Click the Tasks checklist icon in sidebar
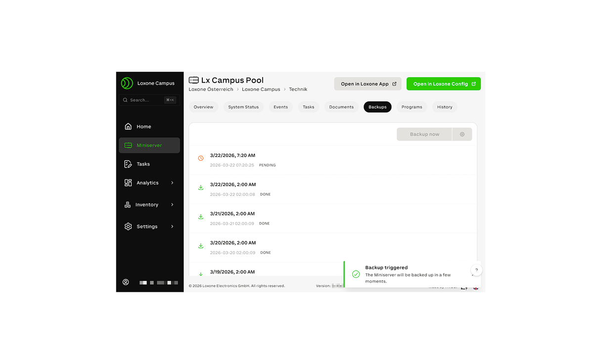 point(128,164)
